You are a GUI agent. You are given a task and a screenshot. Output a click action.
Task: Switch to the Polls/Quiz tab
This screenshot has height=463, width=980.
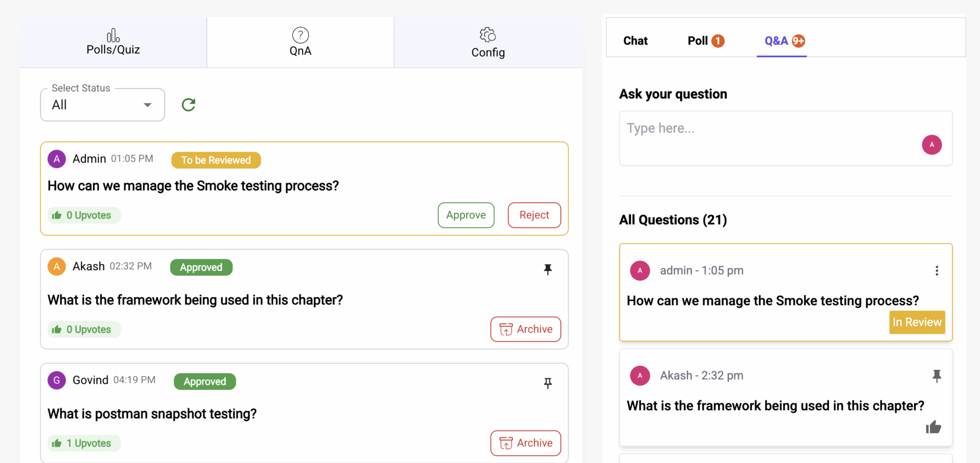tap(113, 42)
